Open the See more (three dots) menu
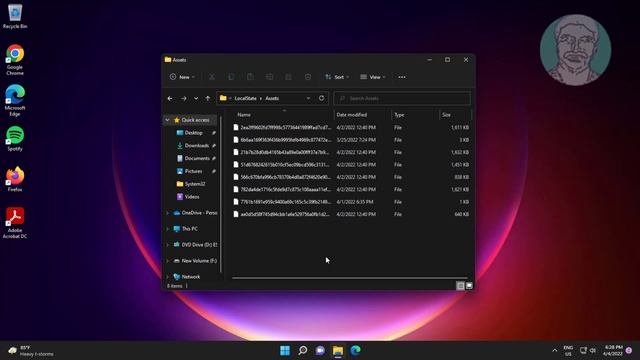Image resolution: width=640 pixels, height=360 pixels. click(402, 77)
